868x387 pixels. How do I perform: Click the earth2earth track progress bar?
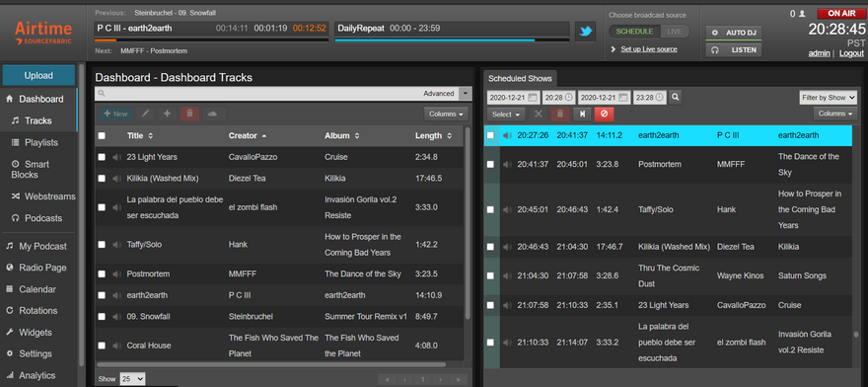211,39
